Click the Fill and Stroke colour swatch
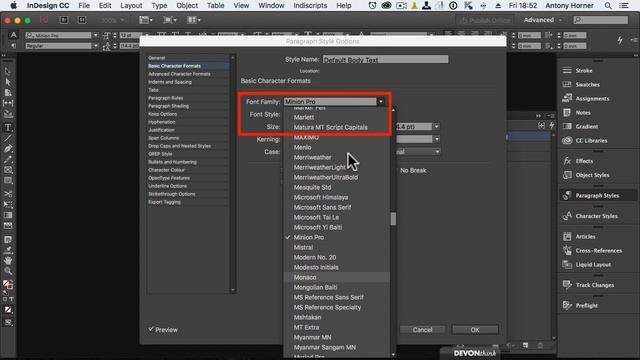This screenshot has height=360, width=640. pyautogui.click(x=8, y=284)
